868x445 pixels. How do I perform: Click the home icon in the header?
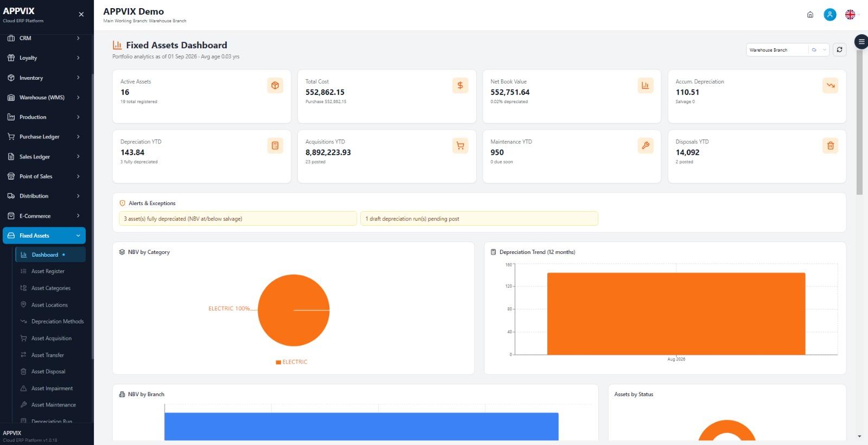click(x=810, y=15)
